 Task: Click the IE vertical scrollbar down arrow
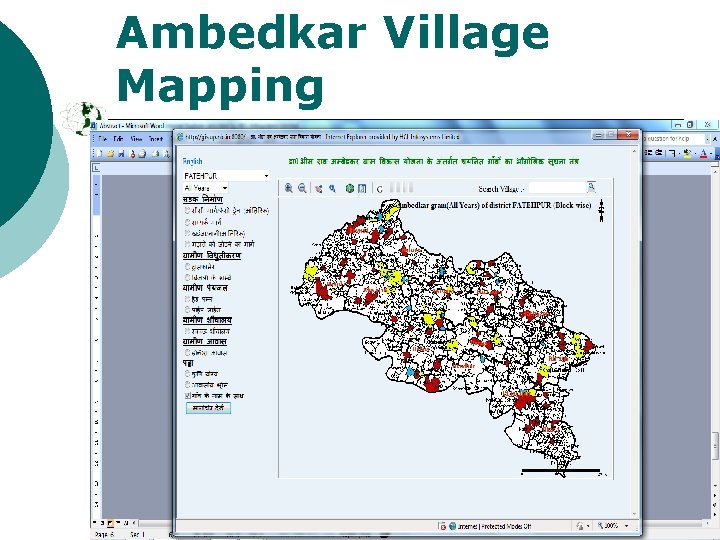(635, 515)
